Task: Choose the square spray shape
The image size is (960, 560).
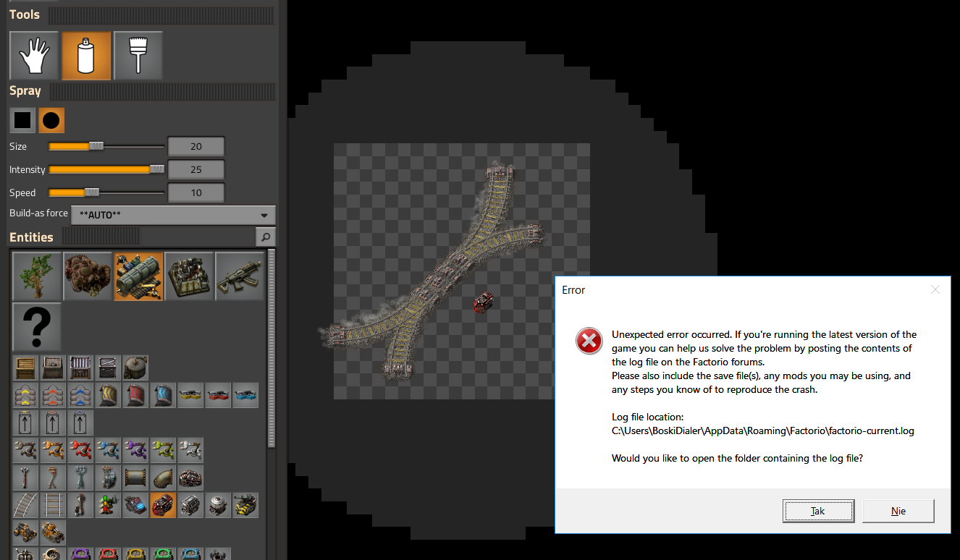Action: click(x=23, y=120)
